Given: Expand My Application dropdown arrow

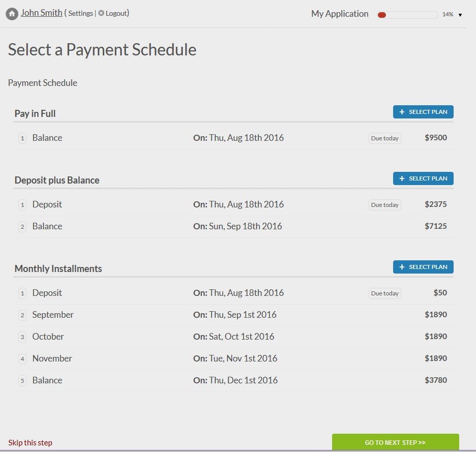Looking at the screenshot, I should 460,15.
